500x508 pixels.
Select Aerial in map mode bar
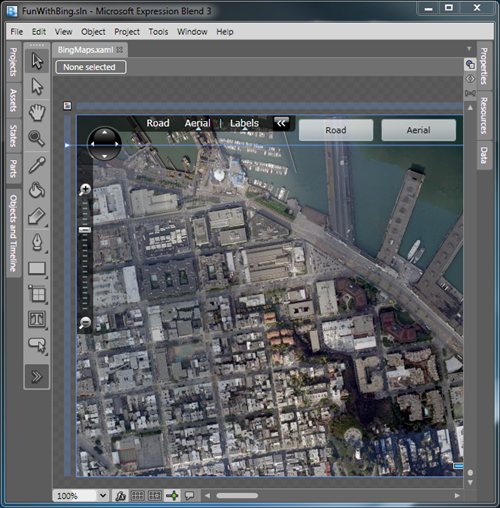(198, 123)
